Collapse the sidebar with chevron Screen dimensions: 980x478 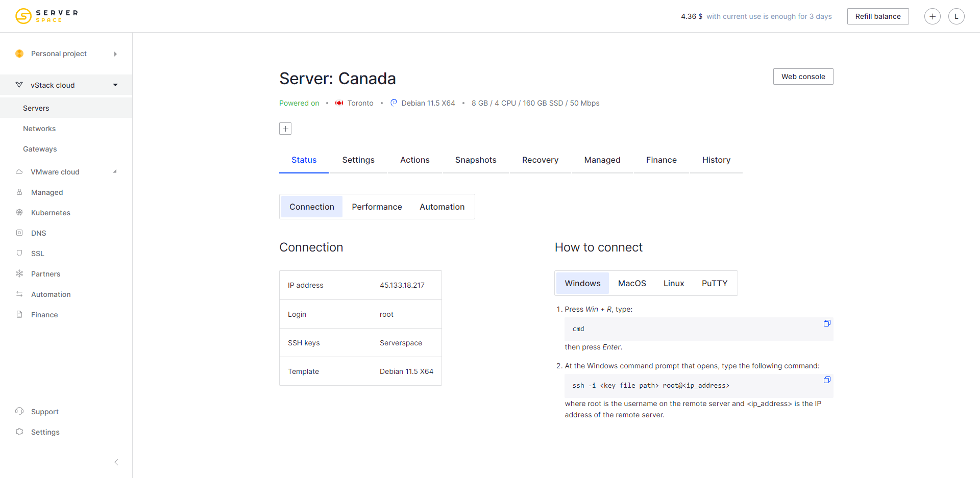click(x=116, y=462)
